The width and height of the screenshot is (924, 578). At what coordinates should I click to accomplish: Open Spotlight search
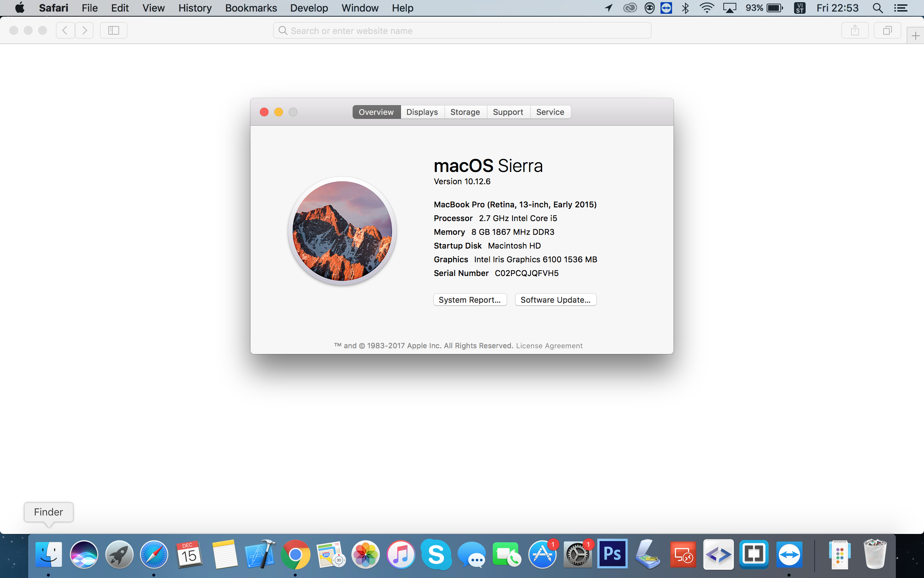[878, 8]
